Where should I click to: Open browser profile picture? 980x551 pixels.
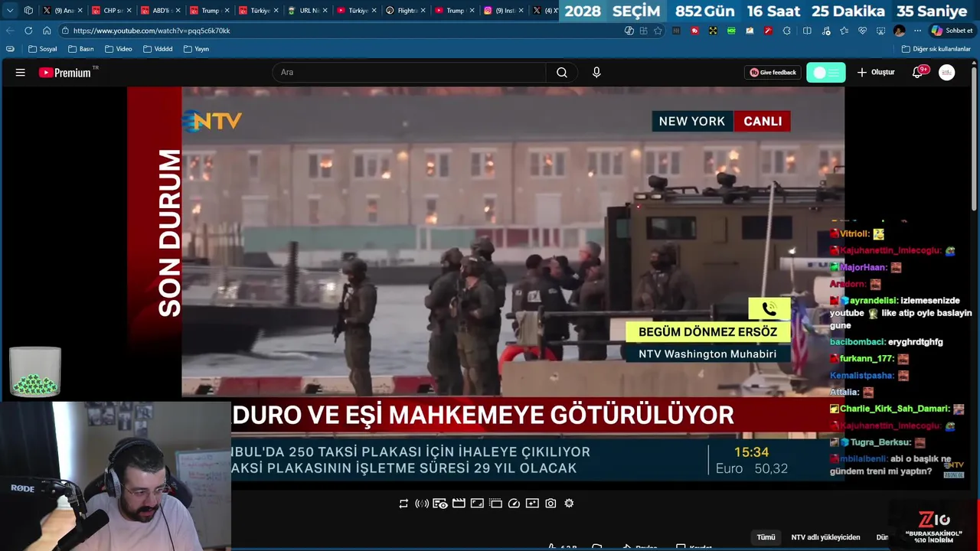point(900,31)
